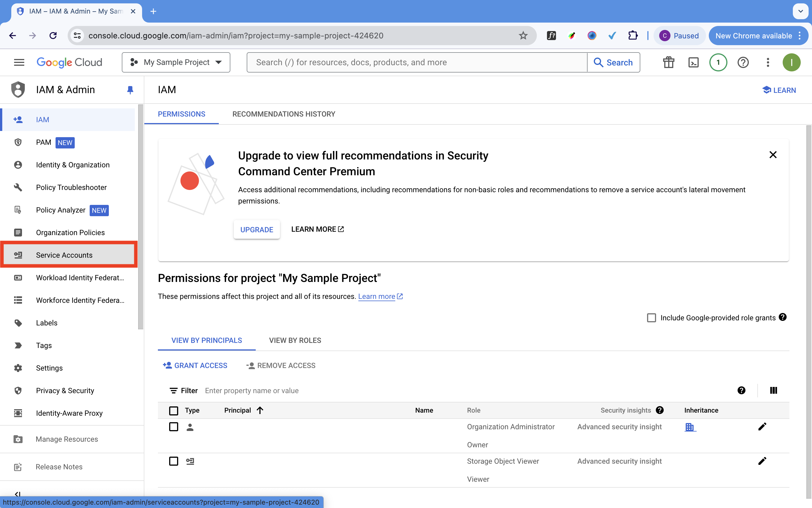Select View by Principals tab

click(207, 340)
